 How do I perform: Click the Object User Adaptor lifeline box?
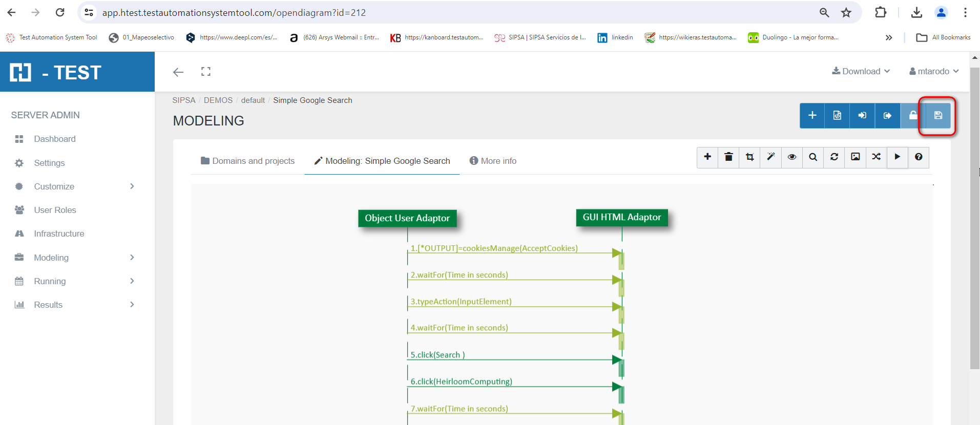pos(407,218)
